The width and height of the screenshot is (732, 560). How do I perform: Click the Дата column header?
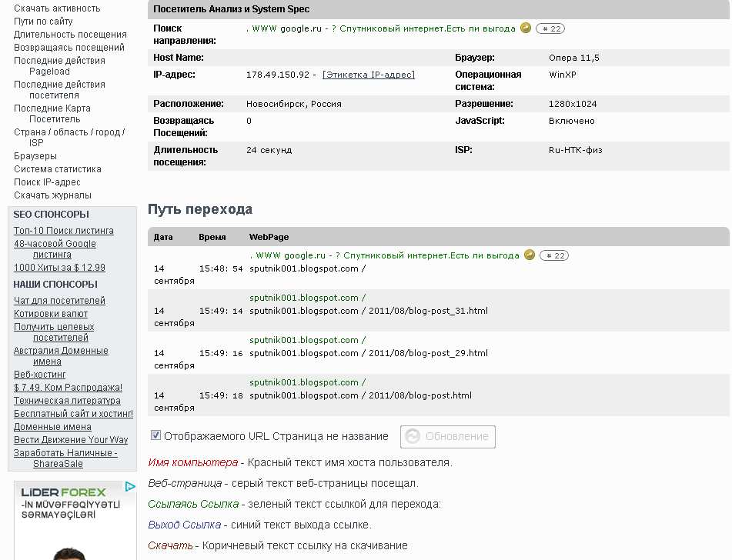tap(163, 237)
